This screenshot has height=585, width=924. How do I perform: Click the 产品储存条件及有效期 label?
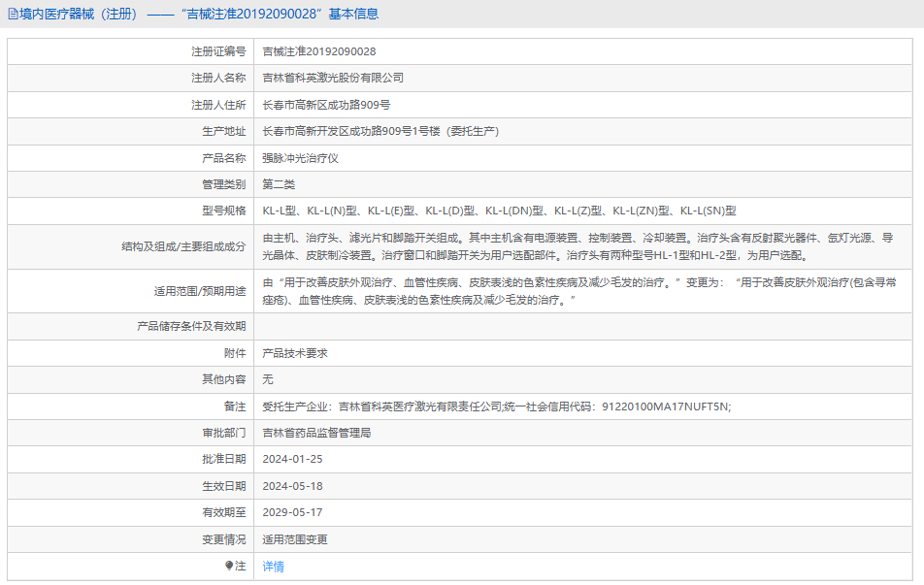click(x=191, y=326)
